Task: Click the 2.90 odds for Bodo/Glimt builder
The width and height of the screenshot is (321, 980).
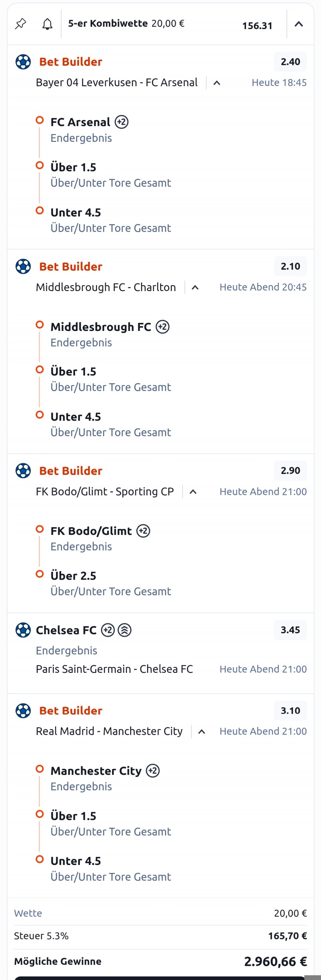Action: 290,471
